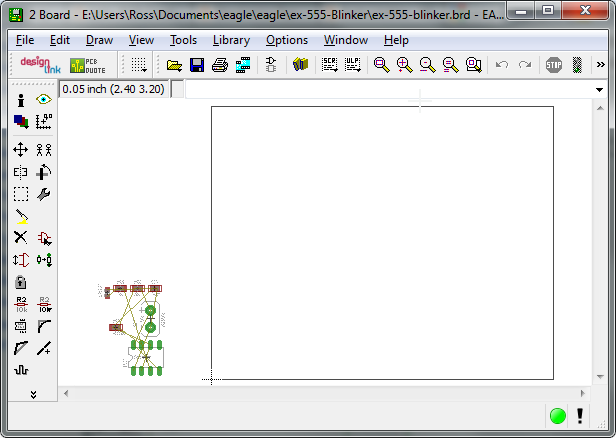Select the Name tool

point(21,304)
